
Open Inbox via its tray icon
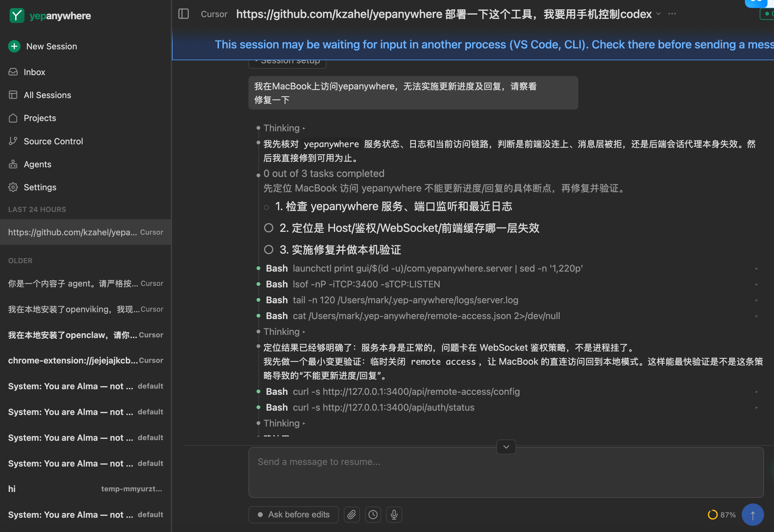click(x=13, y=72)
